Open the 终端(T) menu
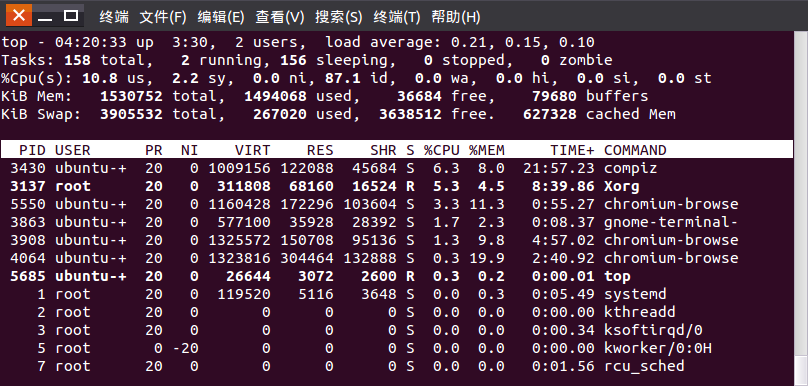 pos(397,17)
